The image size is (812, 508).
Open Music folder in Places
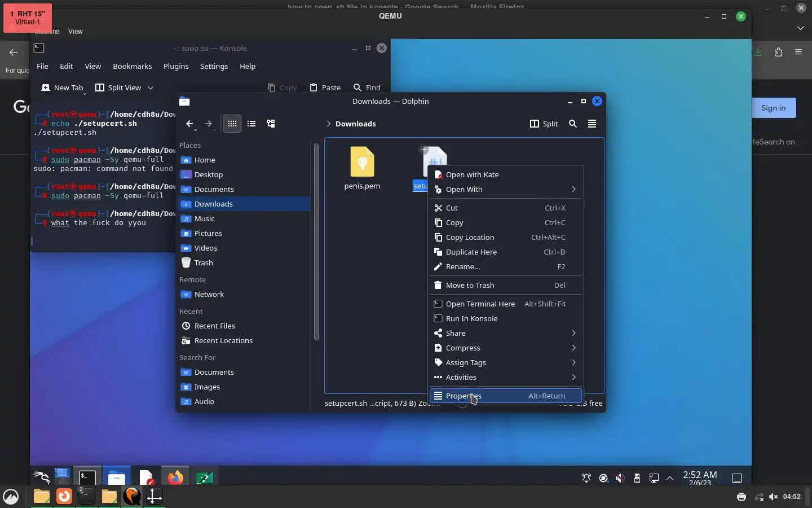[244, 218]
